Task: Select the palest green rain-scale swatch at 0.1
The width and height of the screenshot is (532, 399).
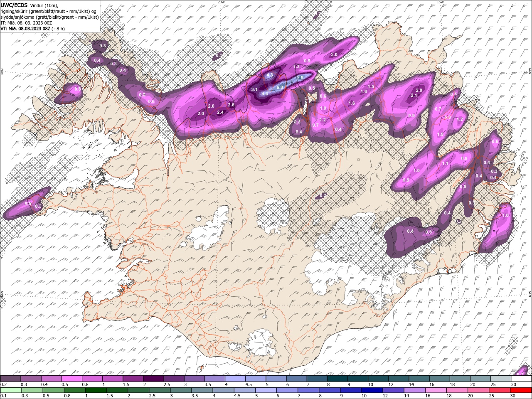Action: click(11, 390)
